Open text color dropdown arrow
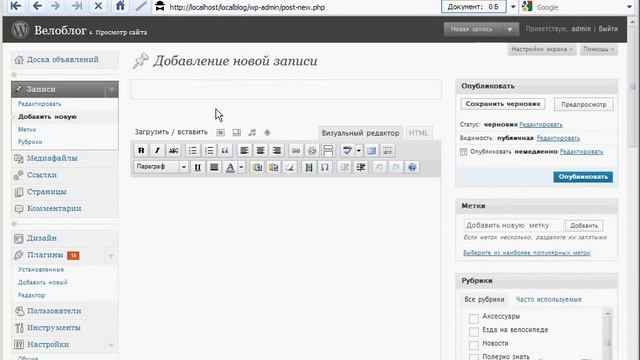 (x=242, y=167)
